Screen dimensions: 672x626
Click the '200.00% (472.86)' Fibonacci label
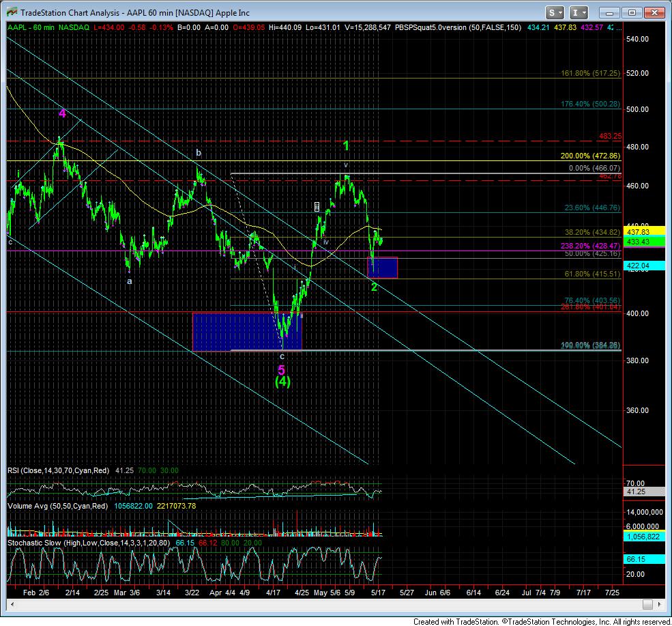coord(591,156)
